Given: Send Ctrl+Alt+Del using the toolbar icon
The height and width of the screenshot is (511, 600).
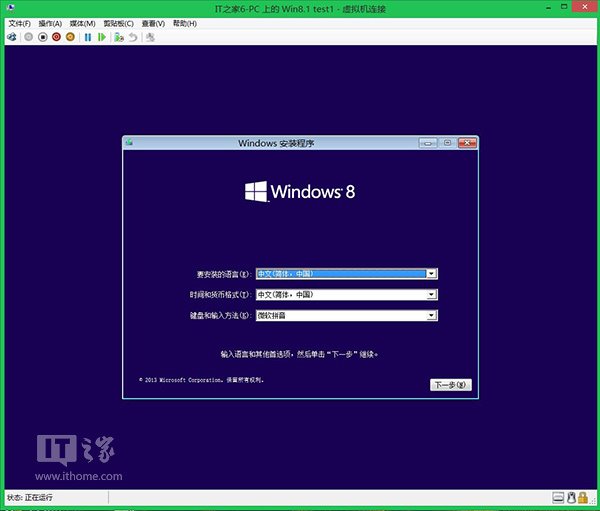Looking at the screenshot, I should pyautogui.click(x=12, y=37).
